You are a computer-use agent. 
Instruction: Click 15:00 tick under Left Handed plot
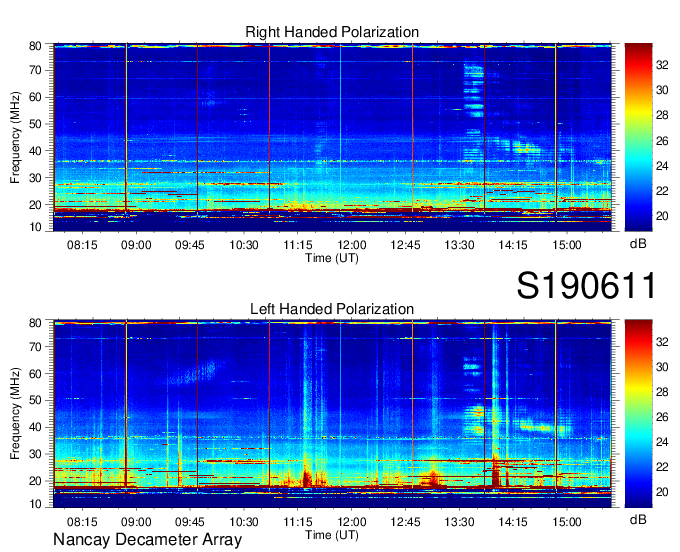click(567, 522)
